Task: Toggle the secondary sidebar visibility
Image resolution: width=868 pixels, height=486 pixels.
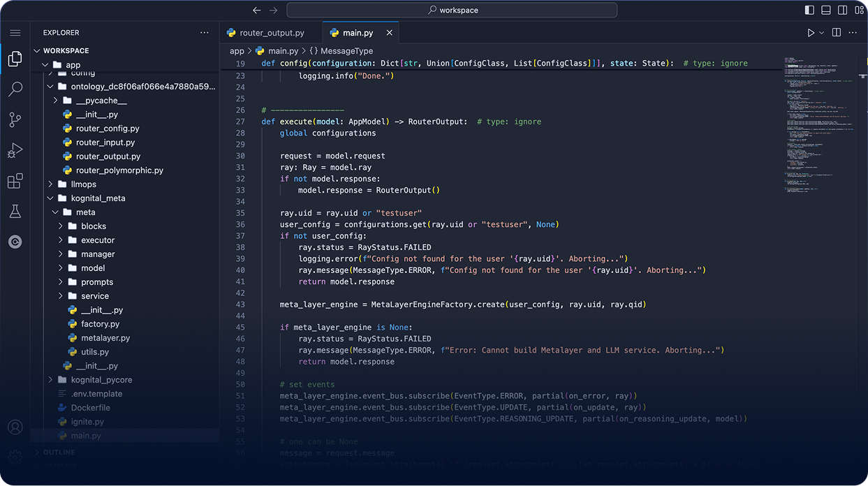Action: [843, 10]
